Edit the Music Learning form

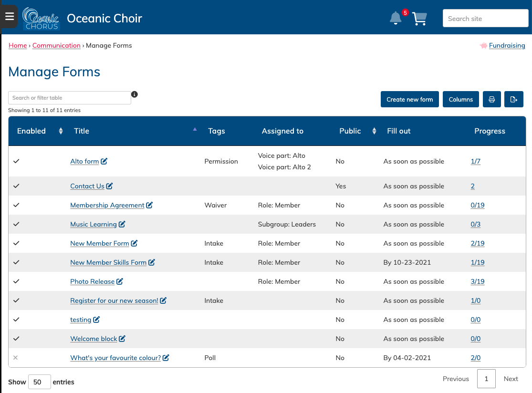coord(122,224)
